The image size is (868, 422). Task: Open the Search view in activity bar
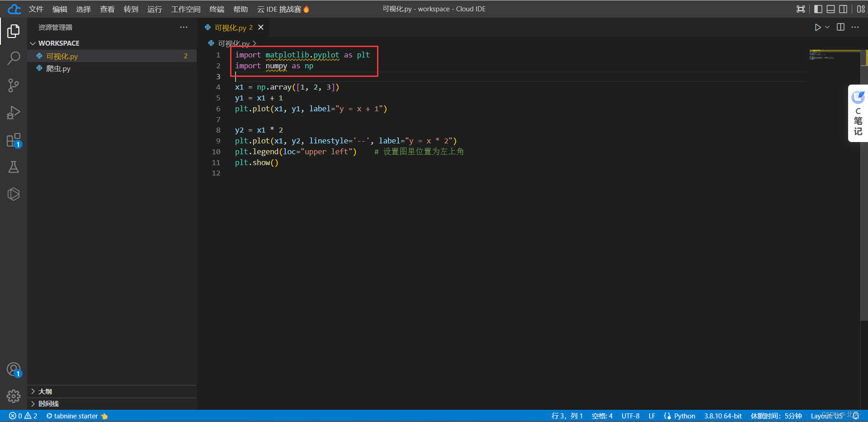[x=14, y=58]
